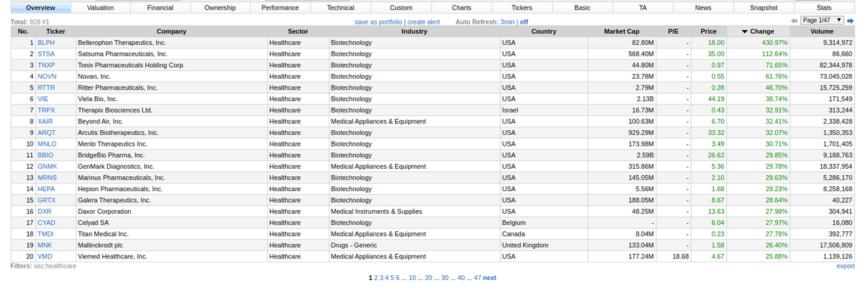
Task: Sort table by Sector column
Action: pyautogui.click(x=298, y=31)
